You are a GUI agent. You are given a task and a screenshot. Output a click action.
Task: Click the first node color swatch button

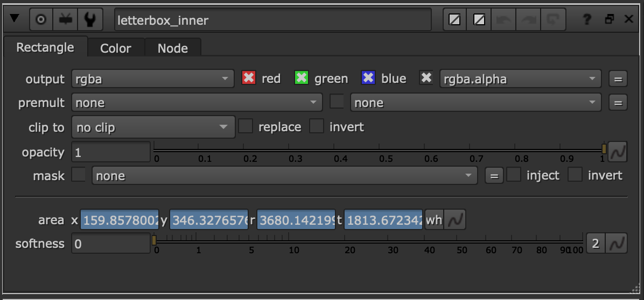454,20
